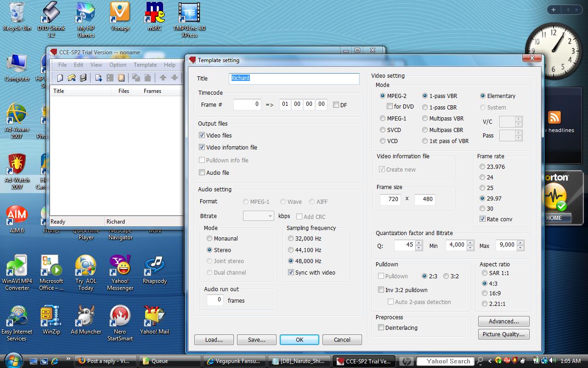Select the My HP Games desktop icon
This screenshot has width=588, height=368.
pos(85,20)
